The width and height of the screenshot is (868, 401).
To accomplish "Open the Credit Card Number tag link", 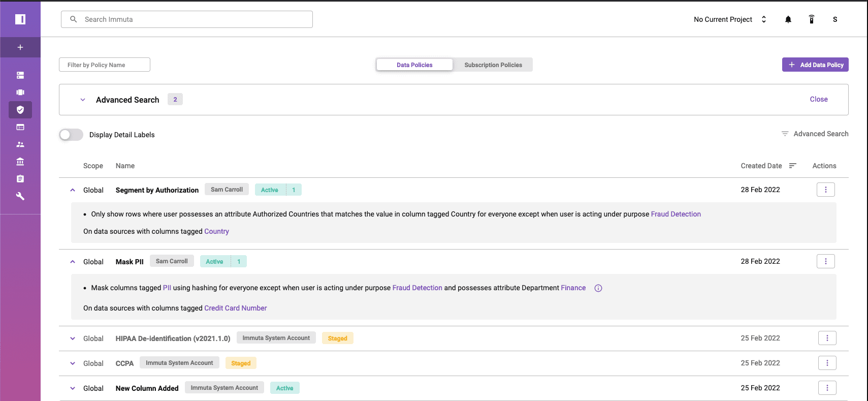I will coord(236,308).
